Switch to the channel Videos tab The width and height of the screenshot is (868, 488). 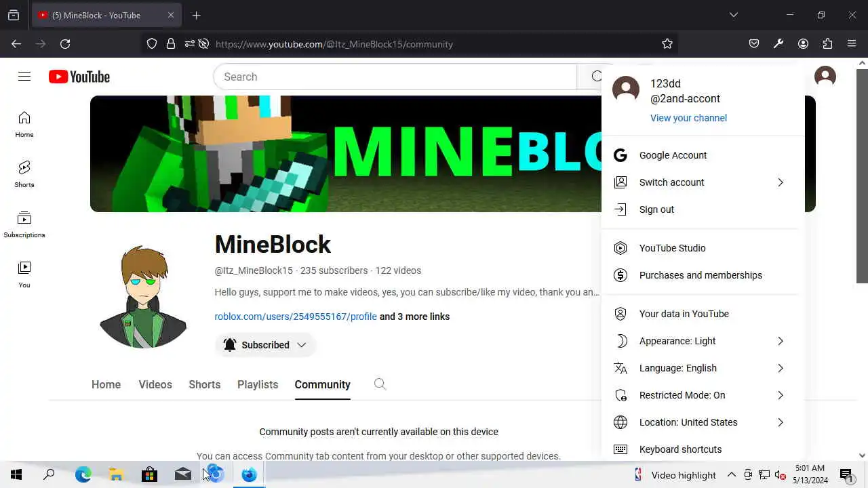click(x=155, y=384)
